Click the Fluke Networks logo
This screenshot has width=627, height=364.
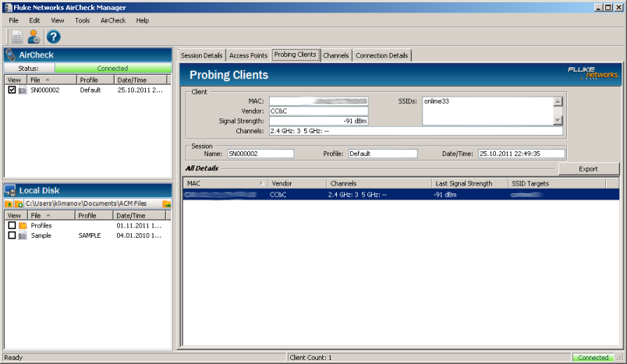point(593,73)
